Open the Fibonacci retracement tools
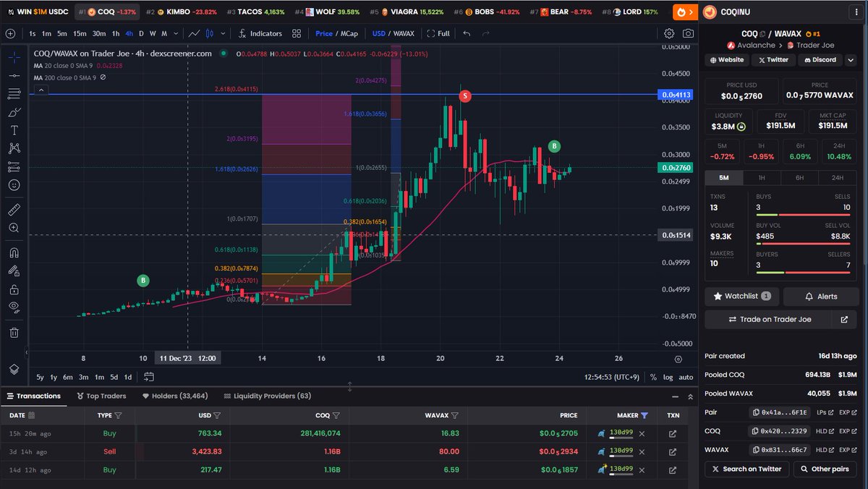Screen dimensions: 868x489 coord(14,93)
